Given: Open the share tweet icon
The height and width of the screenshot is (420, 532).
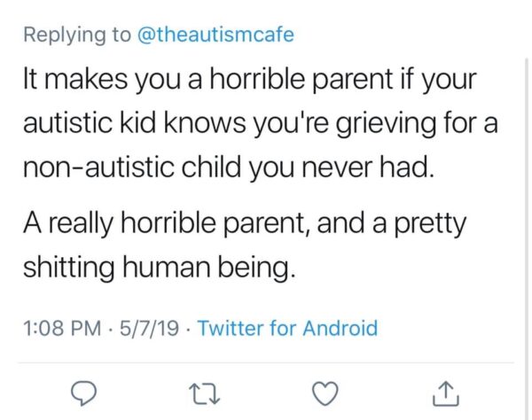Looking at the screenshot, I should pyautogui.click(x=446, y=393).
